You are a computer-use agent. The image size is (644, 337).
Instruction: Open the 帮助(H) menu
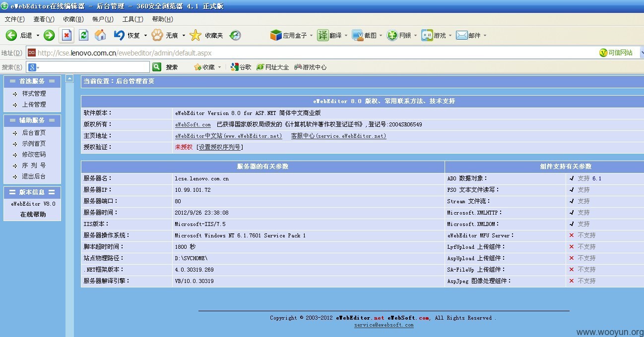click(162, 19)
